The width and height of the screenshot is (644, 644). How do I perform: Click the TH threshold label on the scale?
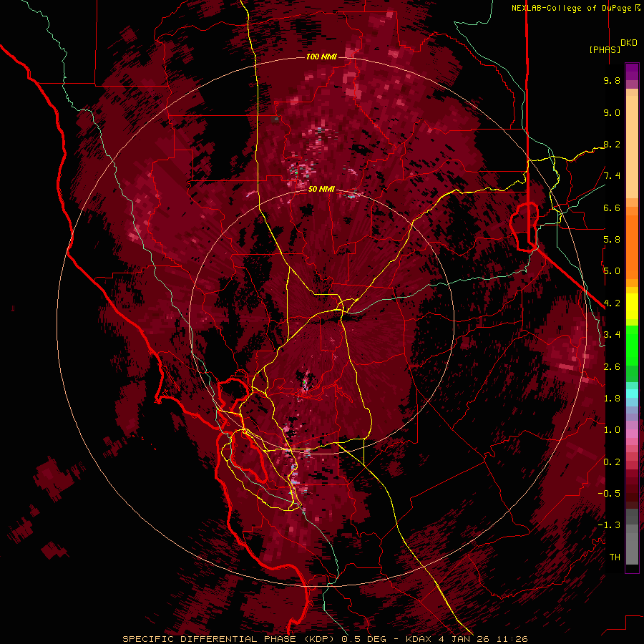point(615,557)
